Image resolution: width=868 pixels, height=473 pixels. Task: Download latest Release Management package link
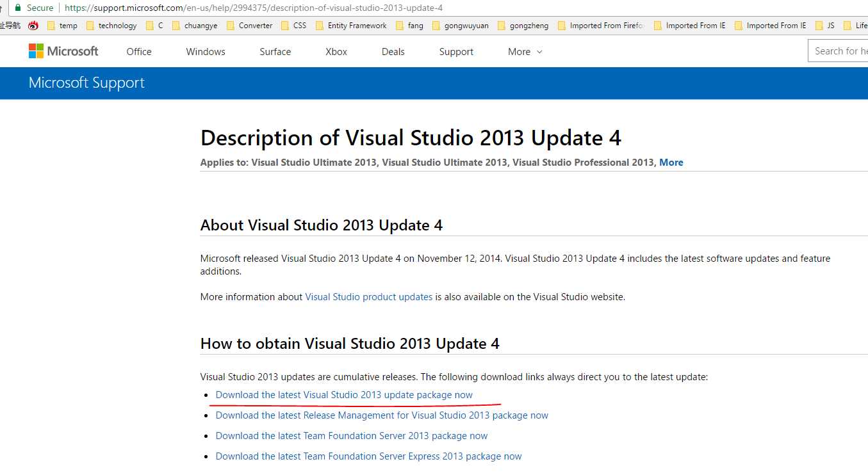click(382, 415)
